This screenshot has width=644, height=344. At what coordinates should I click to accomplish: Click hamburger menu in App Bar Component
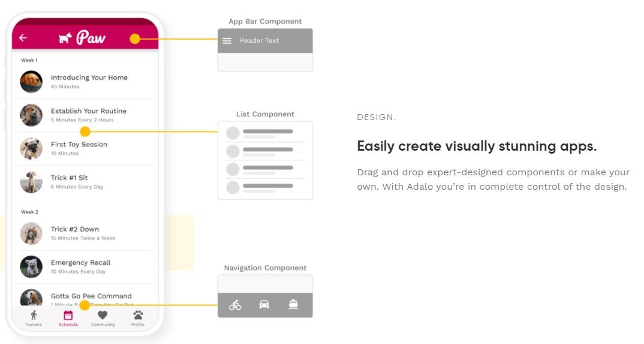(x=227, y=41)
